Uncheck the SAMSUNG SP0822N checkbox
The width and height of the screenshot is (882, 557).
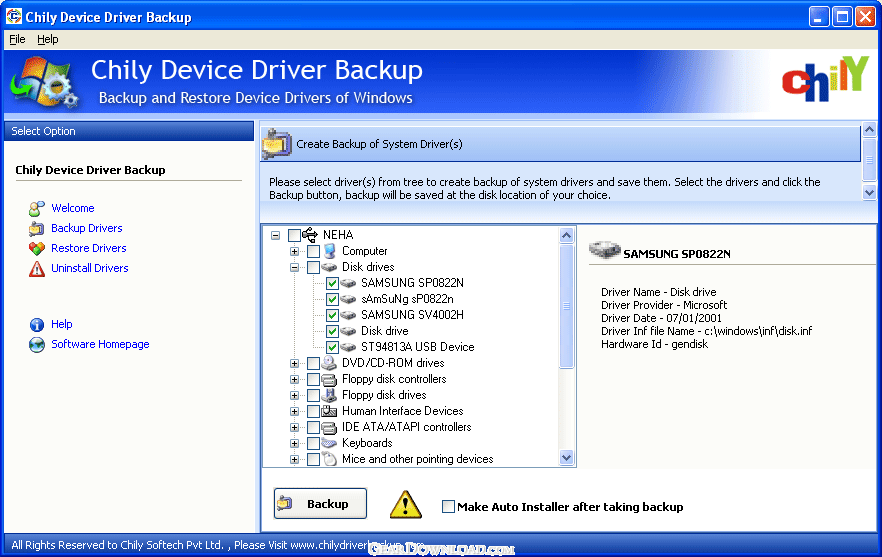[332, 283]
